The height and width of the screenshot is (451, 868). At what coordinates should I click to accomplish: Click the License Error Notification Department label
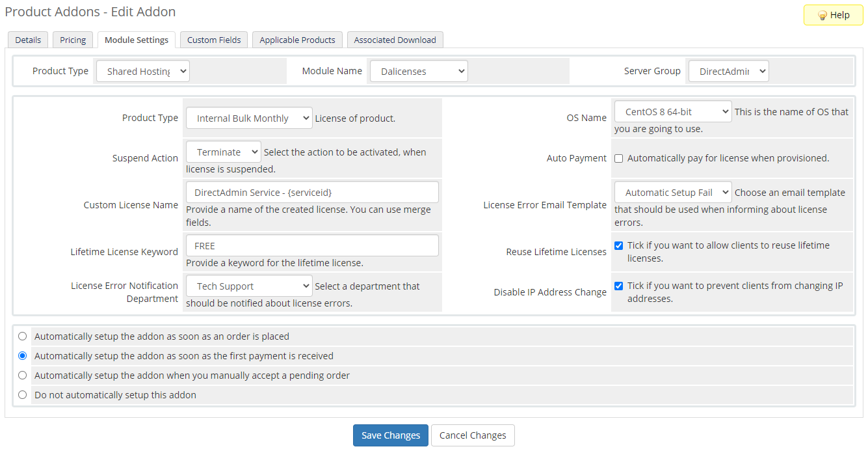tap(124, 292)
